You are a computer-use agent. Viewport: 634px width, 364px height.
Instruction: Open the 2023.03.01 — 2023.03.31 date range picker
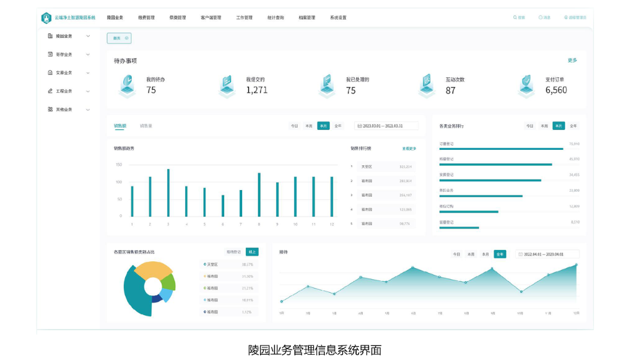coord(386,126)
